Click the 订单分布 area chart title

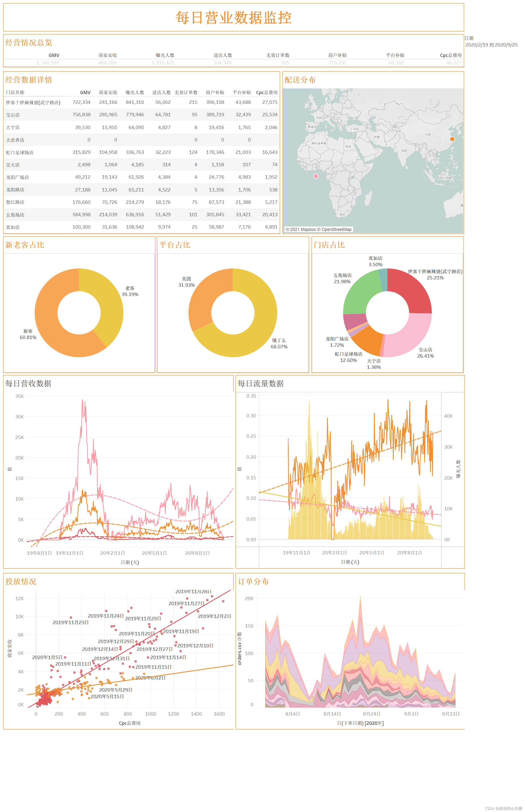point(253,581)
